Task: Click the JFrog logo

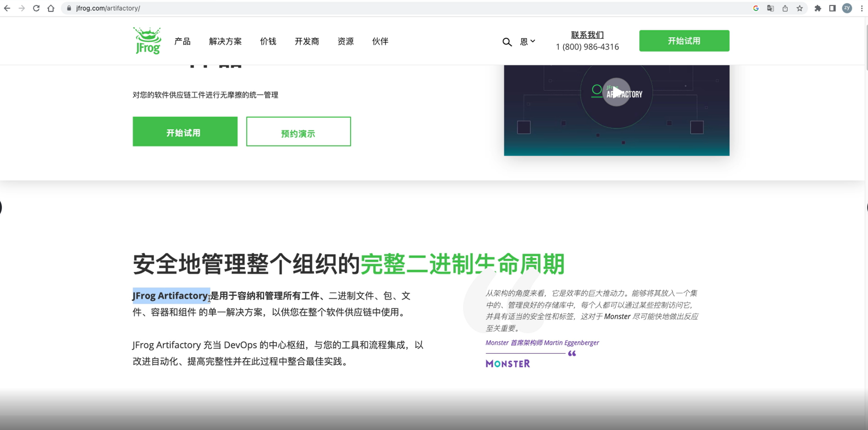Action: tap(147, 40)
